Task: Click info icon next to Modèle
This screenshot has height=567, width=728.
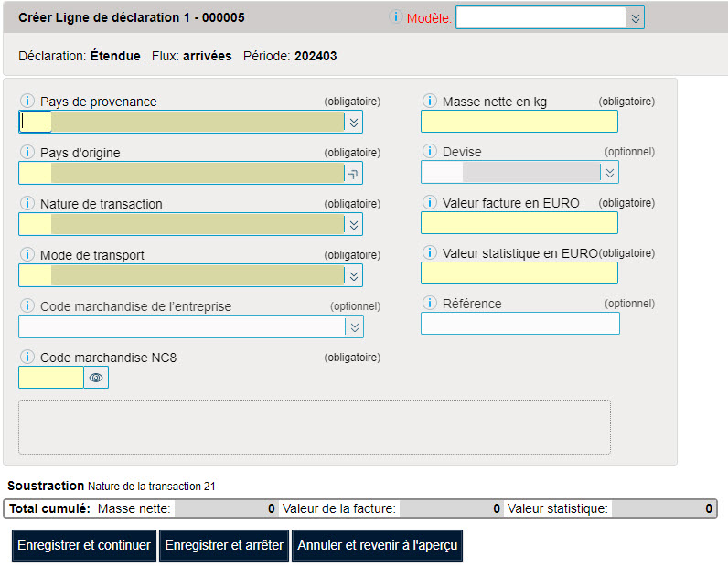Action: click(x=395, y=17)
